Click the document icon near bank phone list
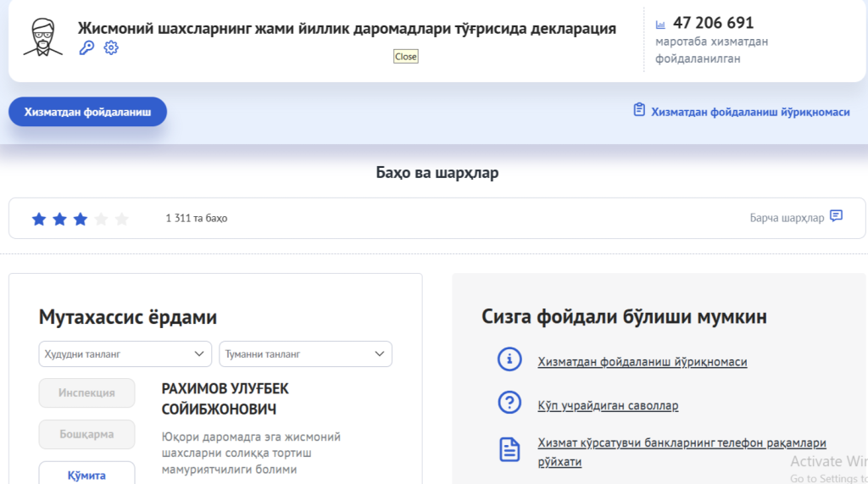868x484 pixels. pyautogui.click(x=509, y=449)
